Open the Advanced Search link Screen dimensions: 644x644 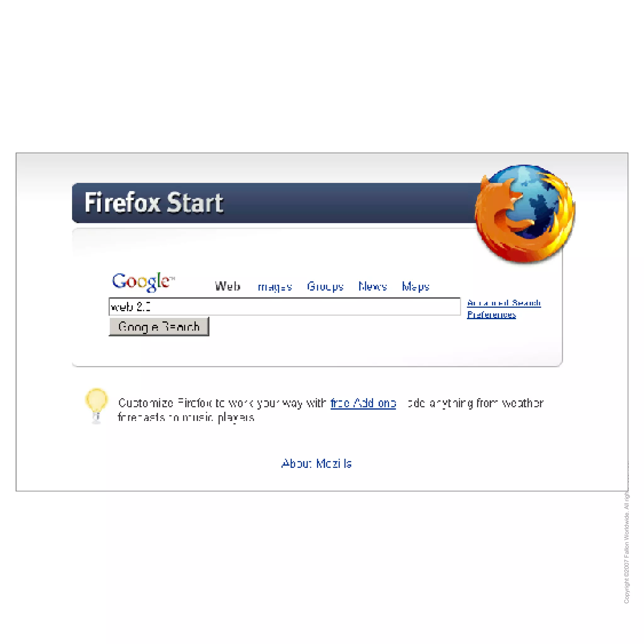tap(504, 303)
